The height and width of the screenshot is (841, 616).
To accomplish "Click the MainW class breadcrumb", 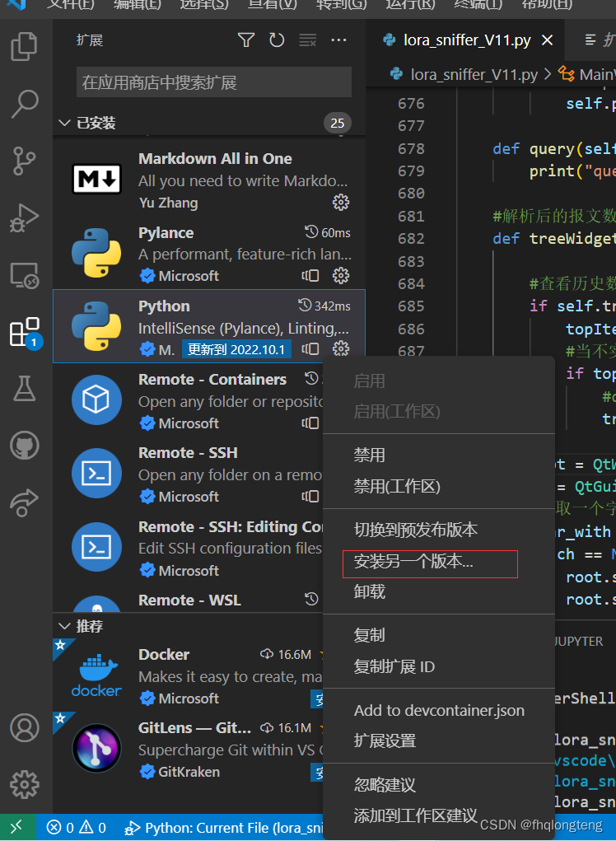I will (x=586, y=74).
